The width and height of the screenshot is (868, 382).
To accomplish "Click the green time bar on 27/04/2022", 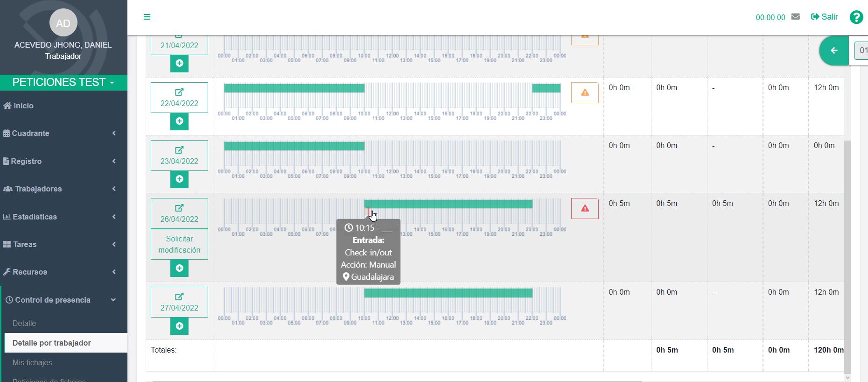I will pos(448,293).
